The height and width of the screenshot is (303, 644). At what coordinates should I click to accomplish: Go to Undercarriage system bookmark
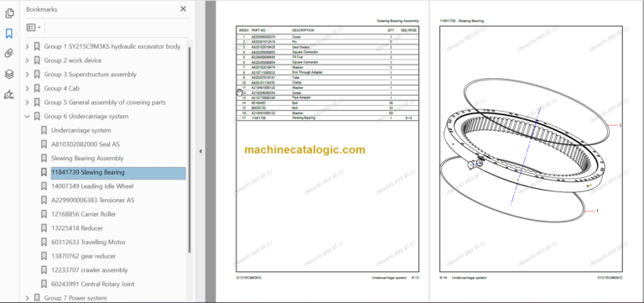(80, 130)
